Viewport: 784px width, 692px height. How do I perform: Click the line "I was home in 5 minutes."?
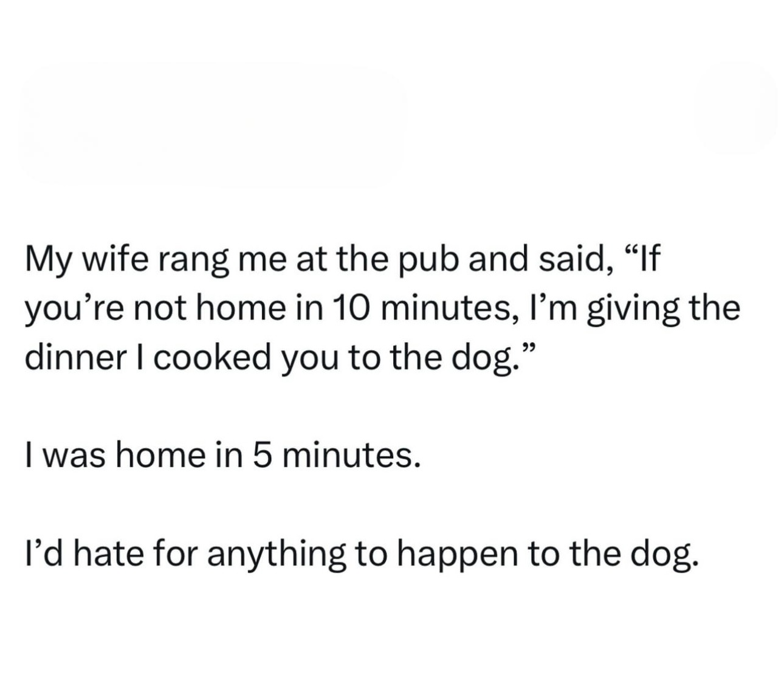tap(222, 456)
